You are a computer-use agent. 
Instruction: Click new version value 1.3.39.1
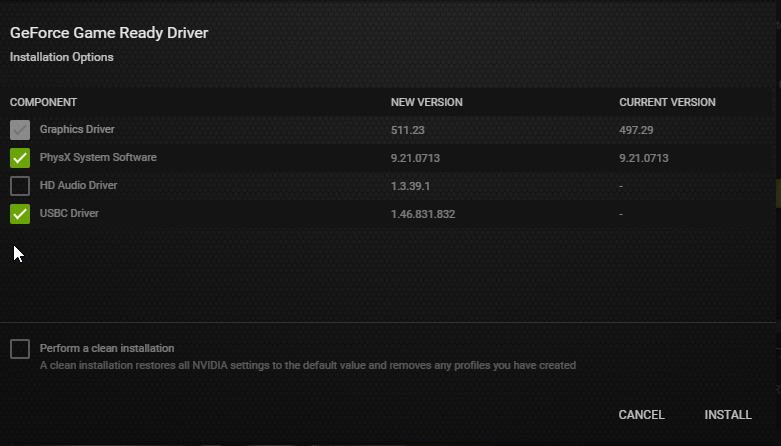coord(410,186)
